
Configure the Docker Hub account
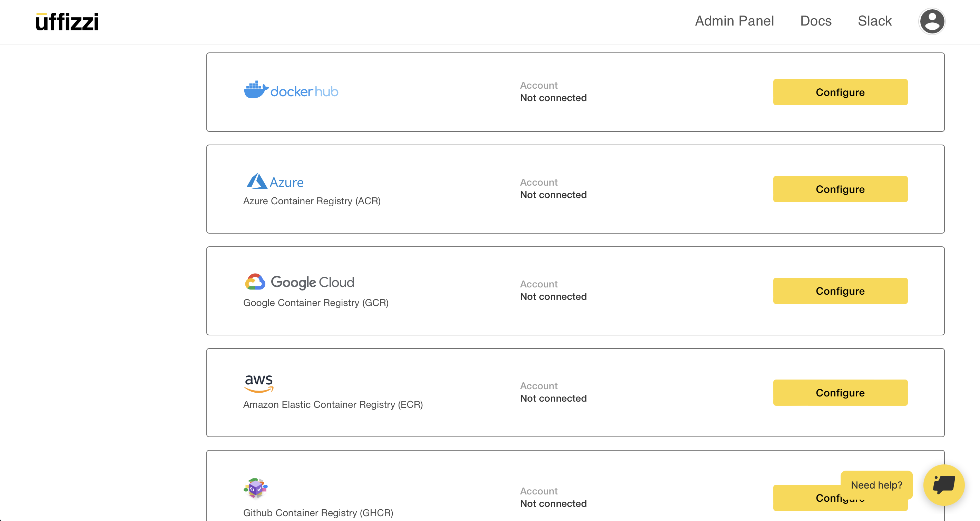click(840, 92)
